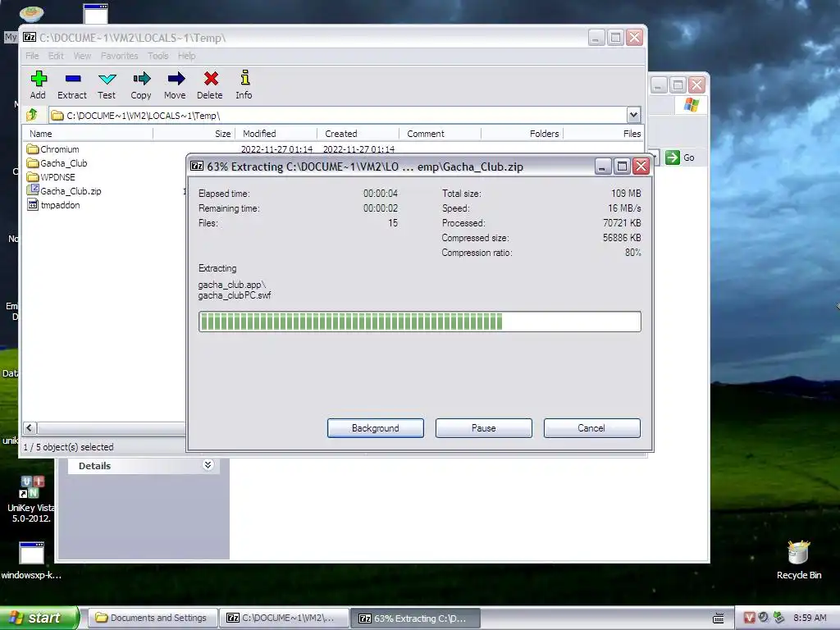The width and height of the screenshot is (840, 630).
Task: Sort by the Comment column
Action: [441, 134]
